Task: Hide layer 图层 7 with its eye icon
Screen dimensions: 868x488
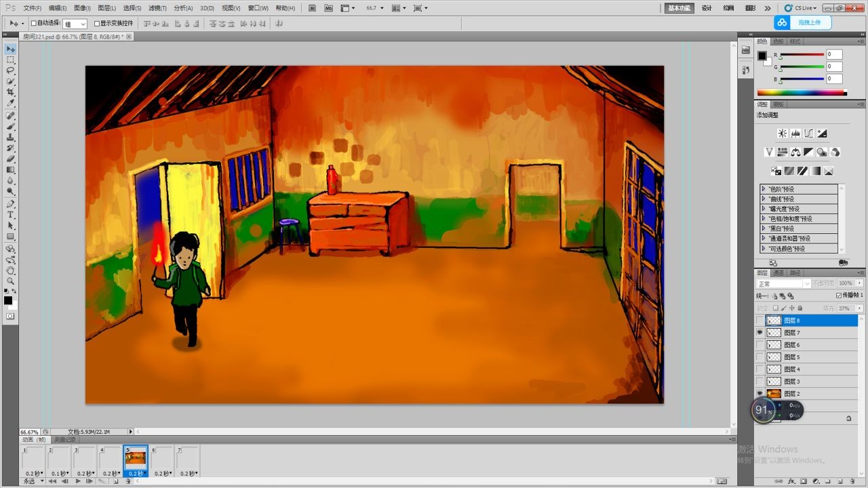Action: click(759, 333)
